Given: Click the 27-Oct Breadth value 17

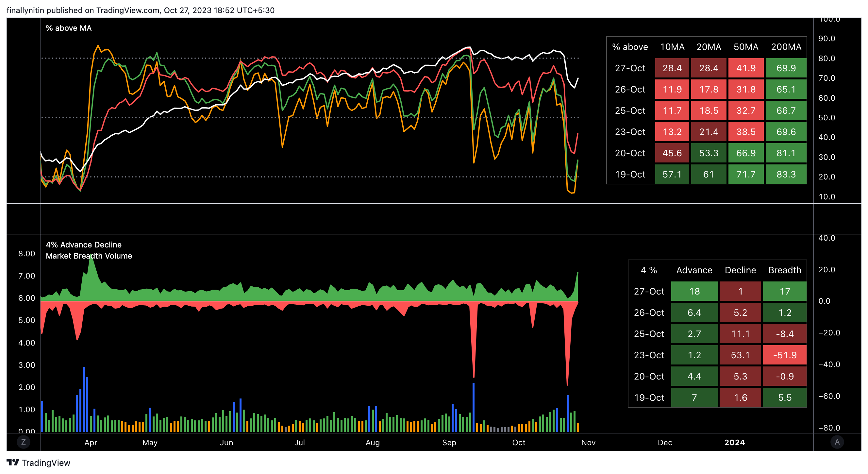Looking at the screenshot, I should (x=785, y=291).
